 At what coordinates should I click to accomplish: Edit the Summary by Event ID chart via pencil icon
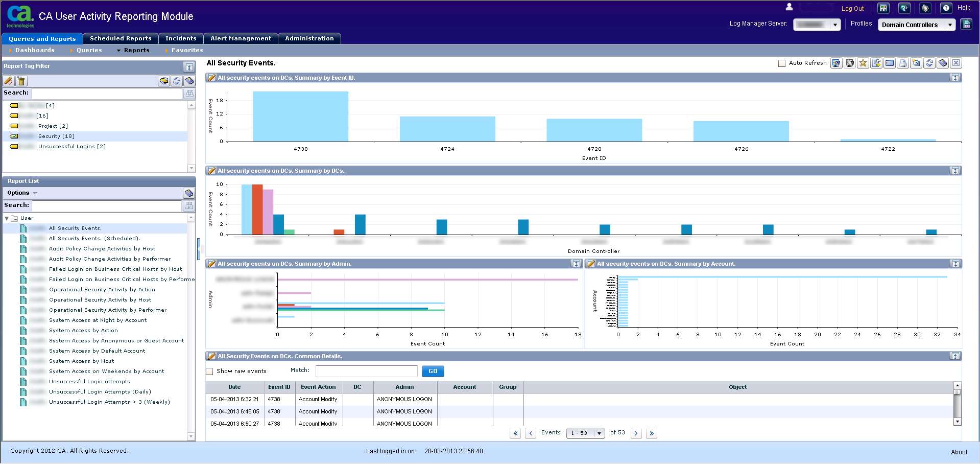click(211, 78)
